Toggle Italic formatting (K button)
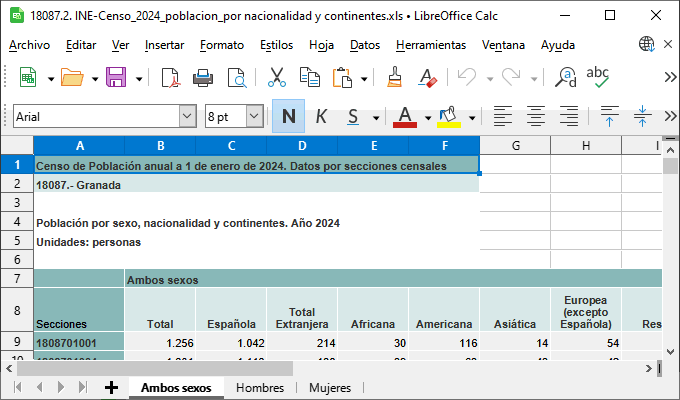 pos(321,116)
